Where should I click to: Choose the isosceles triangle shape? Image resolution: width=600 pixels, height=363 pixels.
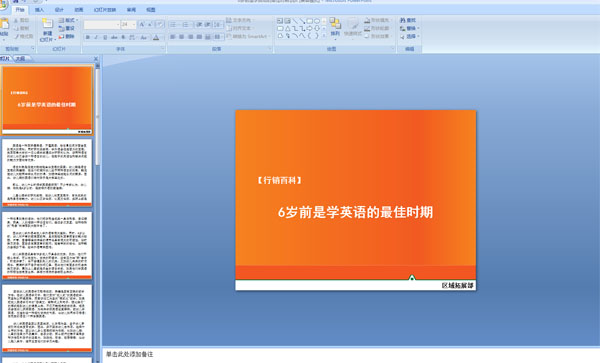(287, 28)
